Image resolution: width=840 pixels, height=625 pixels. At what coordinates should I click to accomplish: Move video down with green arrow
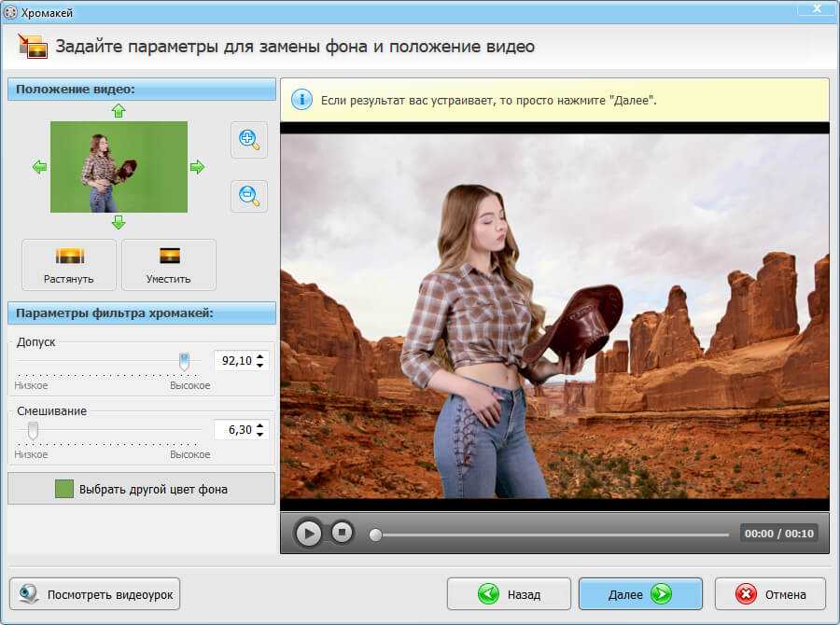coord(119,222)
